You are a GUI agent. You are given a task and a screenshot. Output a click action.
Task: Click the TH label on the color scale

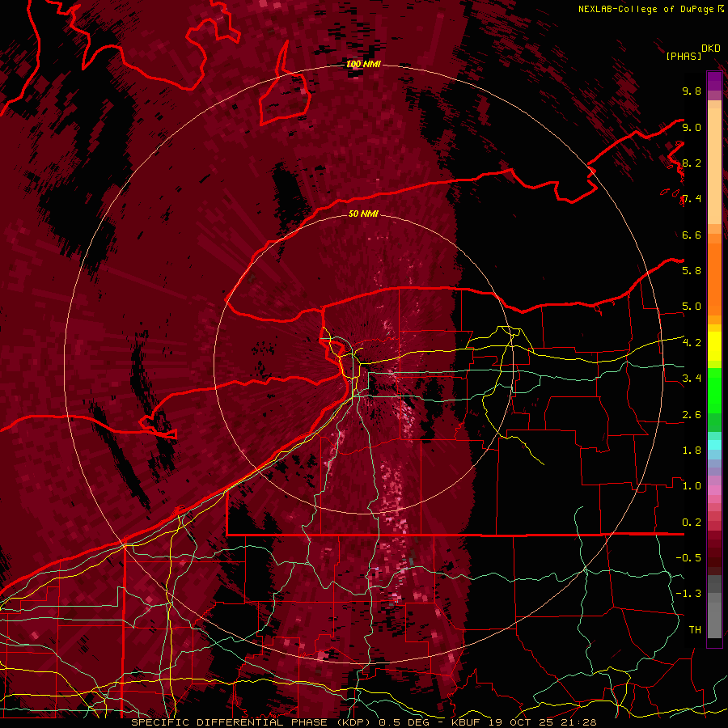695,630
